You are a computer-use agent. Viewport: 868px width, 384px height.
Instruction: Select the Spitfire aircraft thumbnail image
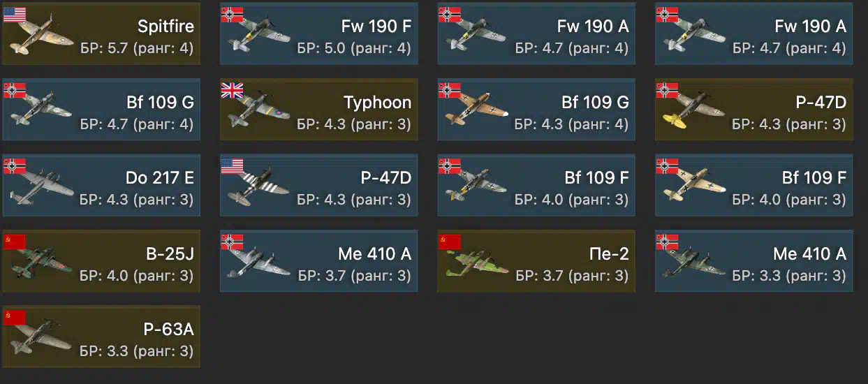pyautogui.click(x=41, y=36)
